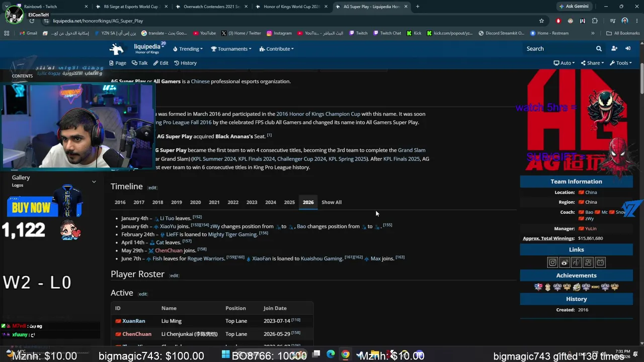
Task: Open the team's TikTok link icon
Action: (x=577, y=262)
